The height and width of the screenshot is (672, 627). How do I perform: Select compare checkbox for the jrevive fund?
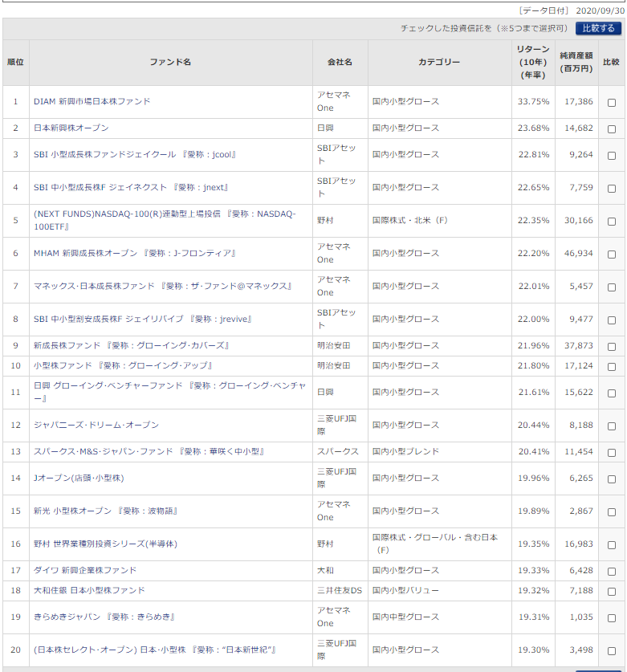(x=612, y=320)
